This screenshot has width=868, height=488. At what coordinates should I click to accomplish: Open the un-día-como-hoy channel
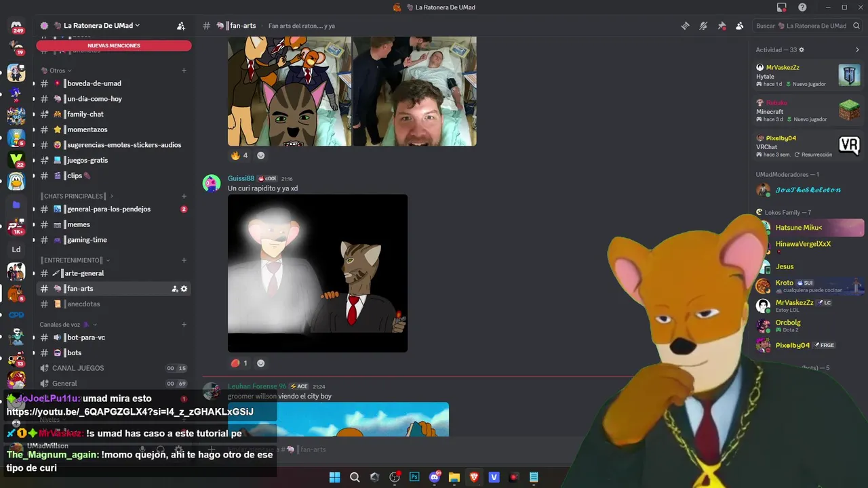(x=113, y=99)
